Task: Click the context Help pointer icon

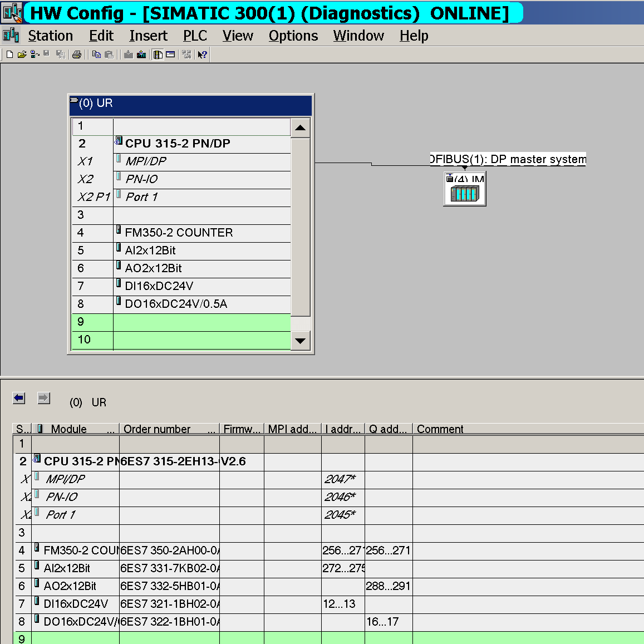Action: (x=203, y=55)
